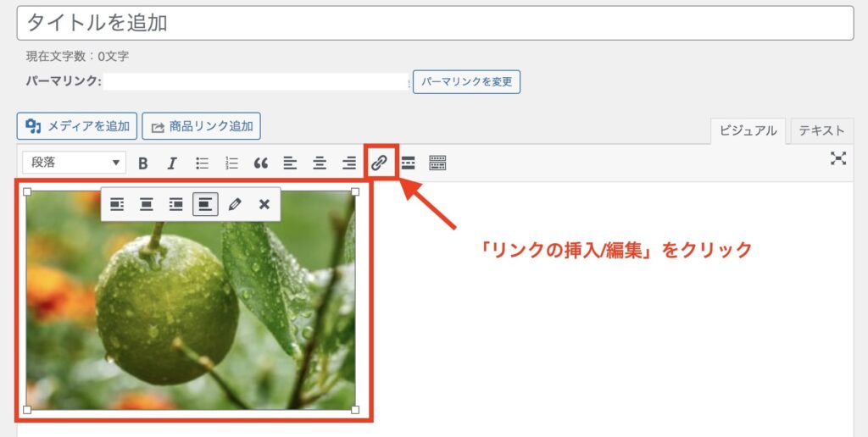Click メディアを追加 button
Image resolution: width=868 pixels, height=437 pixels.
click(77, 126)
